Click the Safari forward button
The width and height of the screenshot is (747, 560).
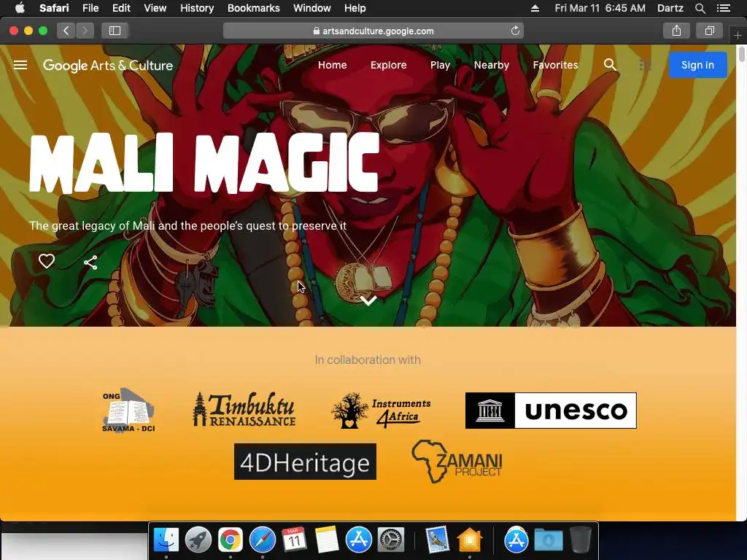click(85, 31)
